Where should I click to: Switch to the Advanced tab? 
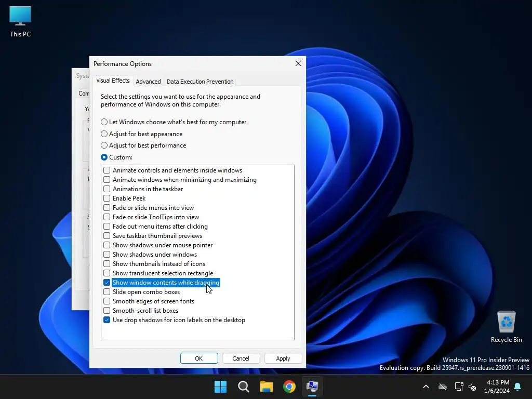148,82
